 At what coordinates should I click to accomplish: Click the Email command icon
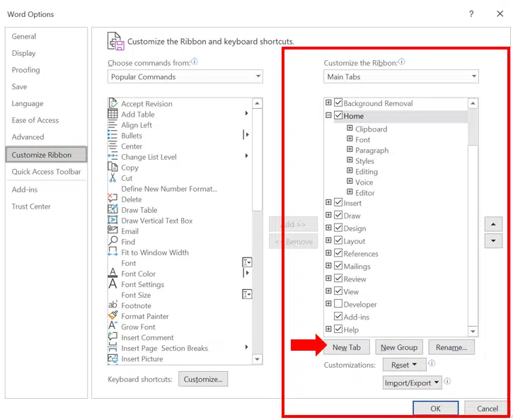click(113, 230)
